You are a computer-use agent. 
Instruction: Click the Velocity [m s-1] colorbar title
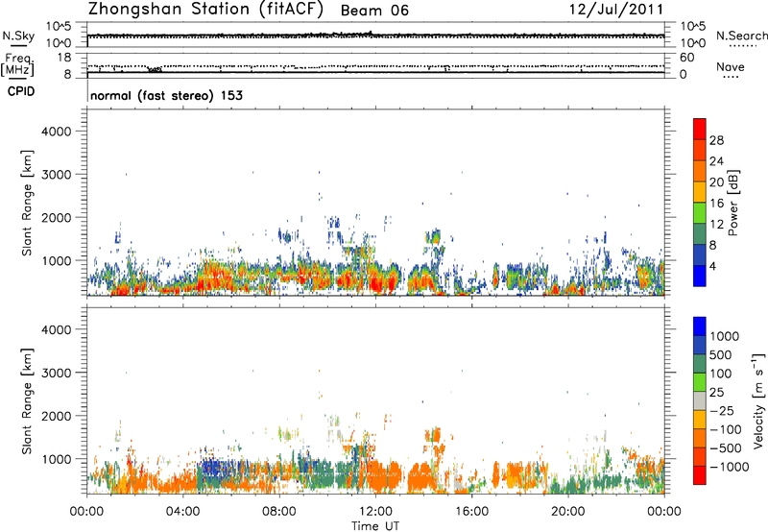click(x=758, y=400)
